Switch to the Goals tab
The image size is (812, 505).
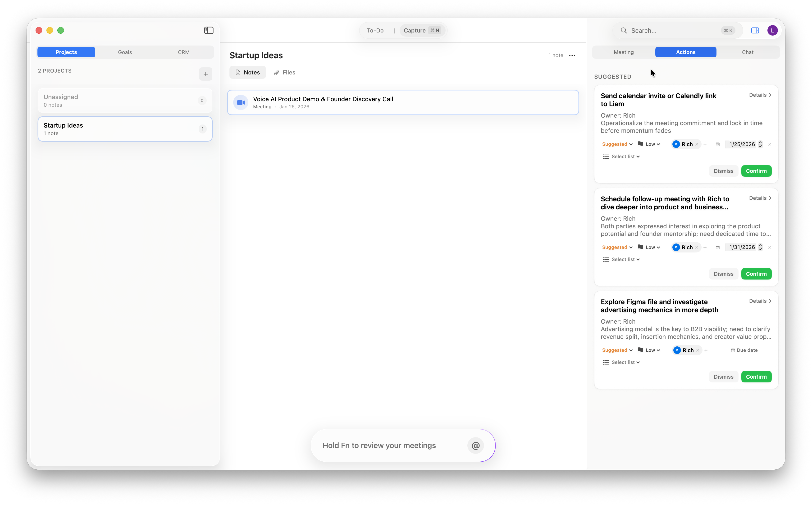point(125,52)
